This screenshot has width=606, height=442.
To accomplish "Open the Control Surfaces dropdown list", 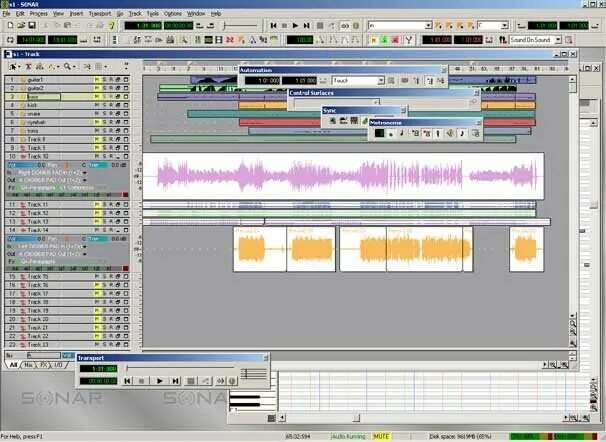I will point(375,102).
